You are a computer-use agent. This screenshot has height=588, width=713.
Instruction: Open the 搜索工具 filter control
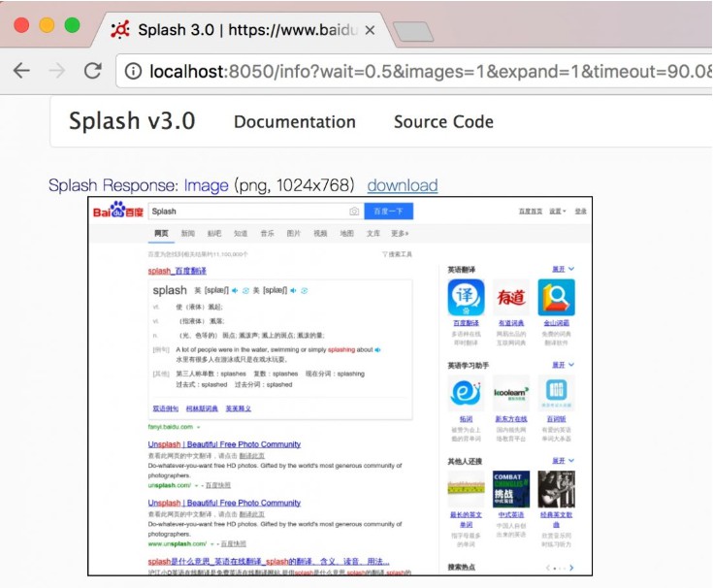click(x=397, y=254)
